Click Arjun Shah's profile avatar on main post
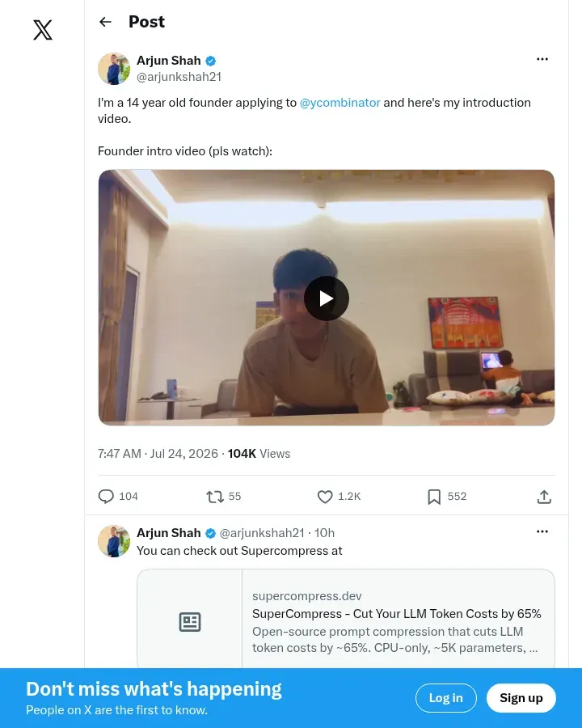 click(114, 69)
